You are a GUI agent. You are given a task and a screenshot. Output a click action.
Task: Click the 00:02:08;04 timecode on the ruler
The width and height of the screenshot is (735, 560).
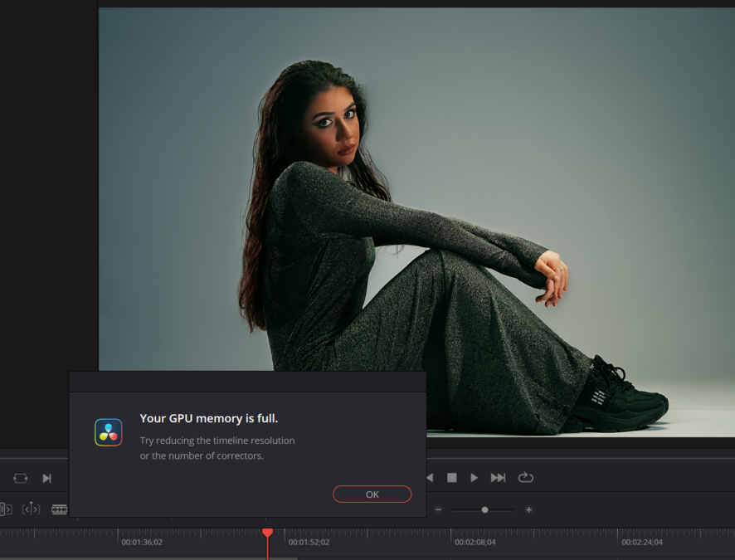475,543
